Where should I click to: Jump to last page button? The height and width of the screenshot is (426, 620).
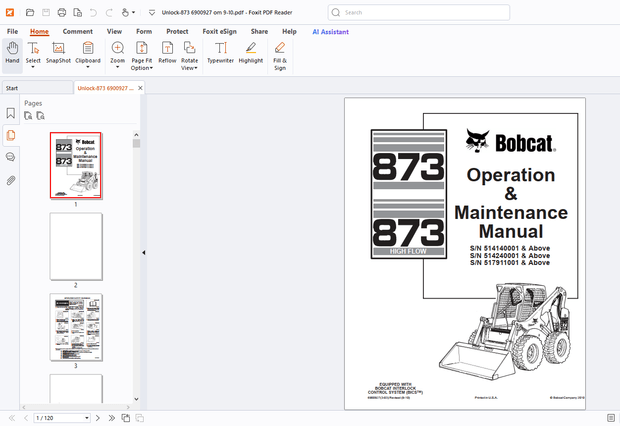(112, 418)
